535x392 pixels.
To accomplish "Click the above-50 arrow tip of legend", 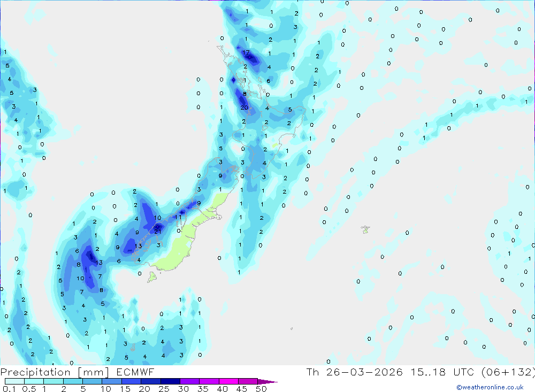I will coord(267,382).
